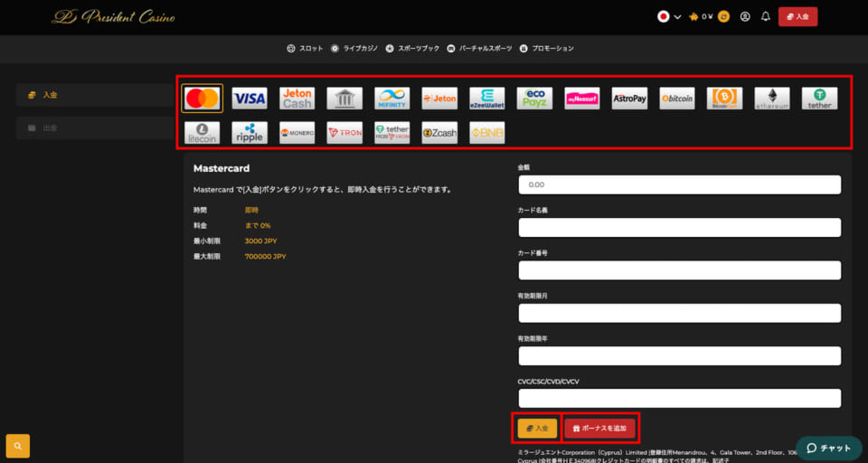Open the language selector with Japan flag
The width and height of the screenshot is (868, 463).
(x=669, y=16)
